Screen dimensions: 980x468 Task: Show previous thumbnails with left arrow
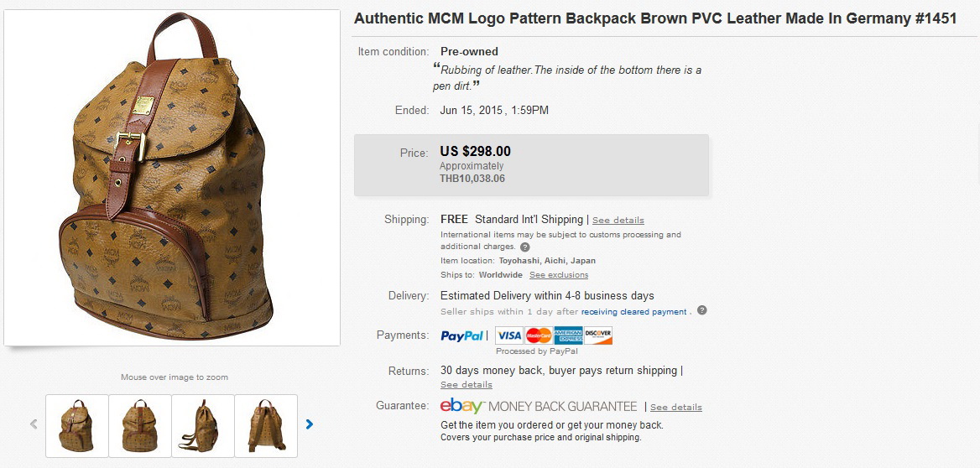point(34,424)
